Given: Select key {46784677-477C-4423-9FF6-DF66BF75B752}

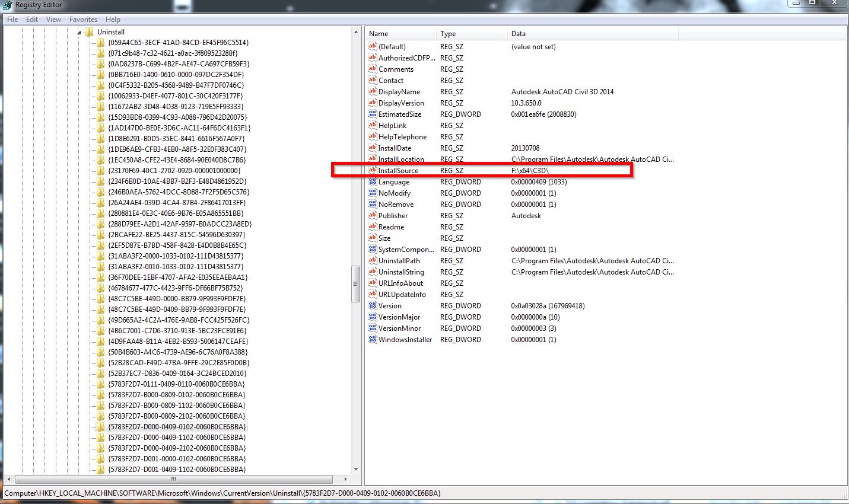Looking at the screenshot, I should [176, 288].
